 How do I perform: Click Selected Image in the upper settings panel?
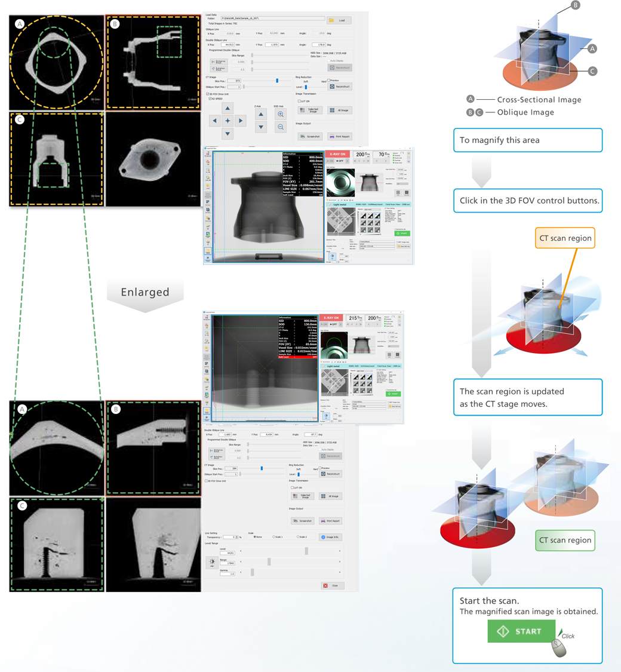point(310,110)
